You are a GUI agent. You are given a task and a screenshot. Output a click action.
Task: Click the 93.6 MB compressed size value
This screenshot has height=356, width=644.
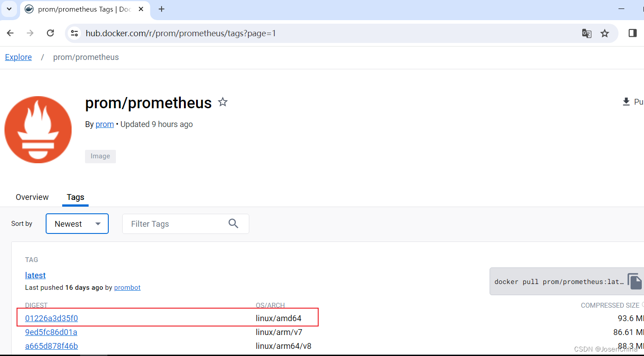click(x=631, y=318)
